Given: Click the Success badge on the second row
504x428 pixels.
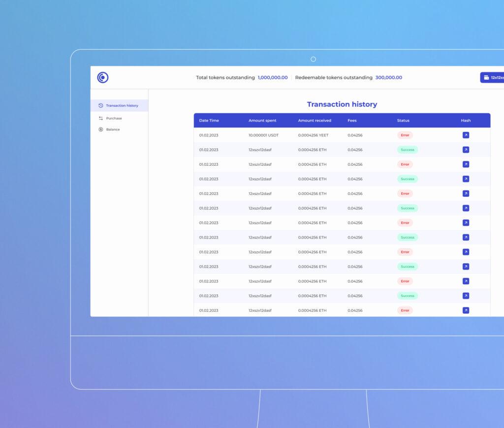Looking at the screenshot, I should click(x=407, y=150).
